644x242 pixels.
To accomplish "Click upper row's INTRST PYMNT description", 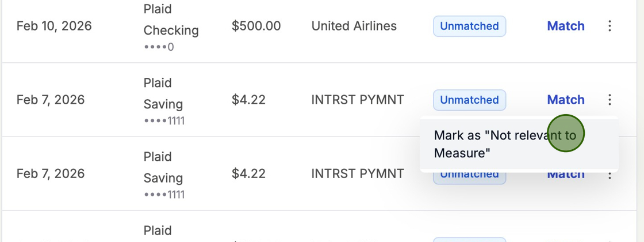I will (357, 100).
